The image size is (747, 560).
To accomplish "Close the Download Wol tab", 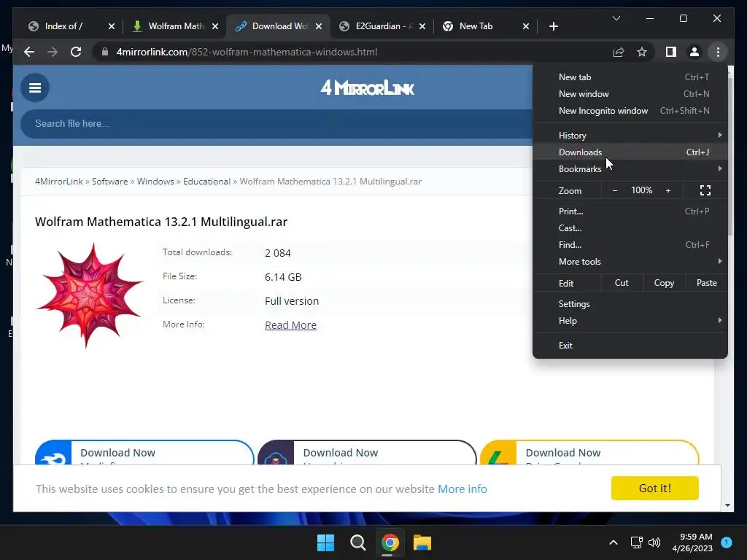I will 319,26.
